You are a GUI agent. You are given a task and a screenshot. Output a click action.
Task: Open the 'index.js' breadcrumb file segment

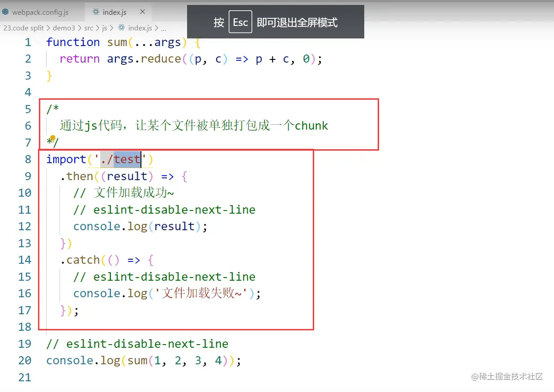coord(140,28)
